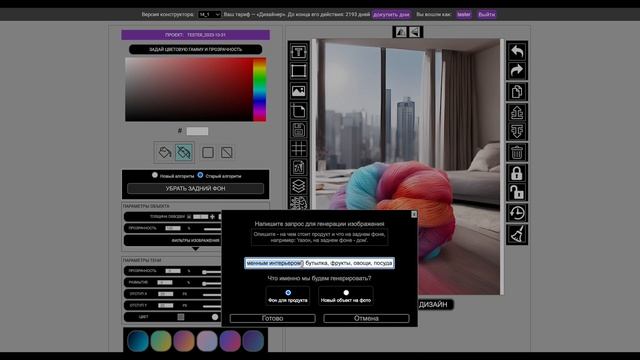Click the copy object icon

coord(517,92)
